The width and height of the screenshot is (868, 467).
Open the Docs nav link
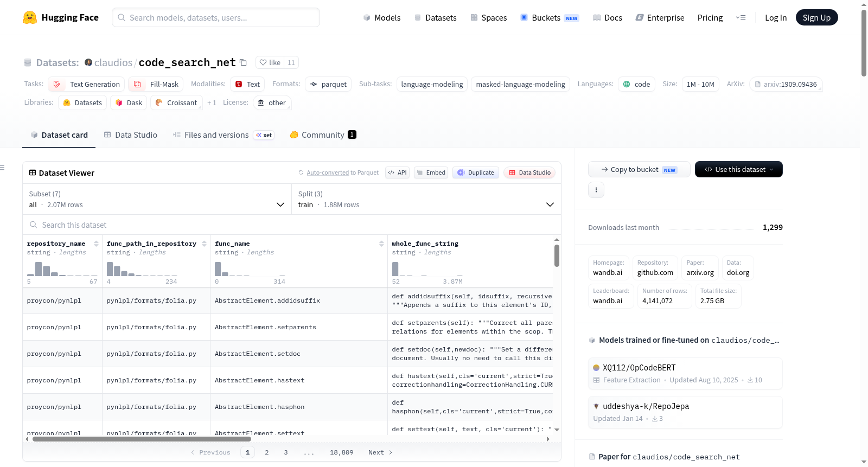pos(608,17)
